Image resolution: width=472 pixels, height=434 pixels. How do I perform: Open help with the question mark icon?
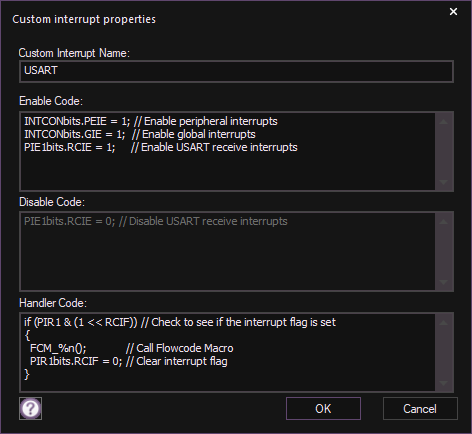[x=30, y=408]
